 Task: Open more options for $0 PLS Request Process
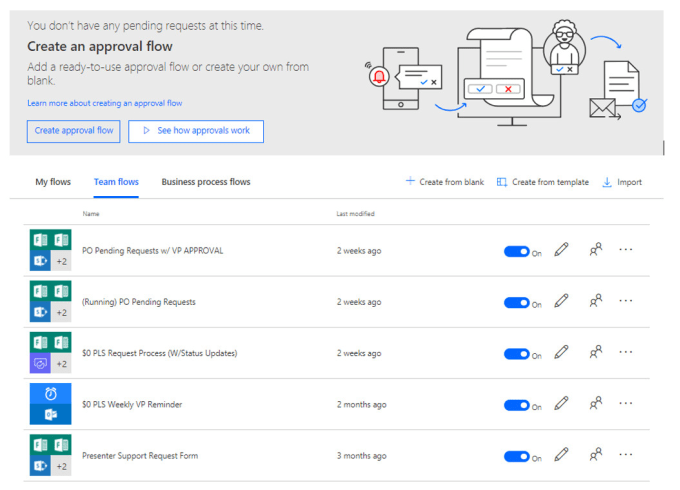pos(626,352)
